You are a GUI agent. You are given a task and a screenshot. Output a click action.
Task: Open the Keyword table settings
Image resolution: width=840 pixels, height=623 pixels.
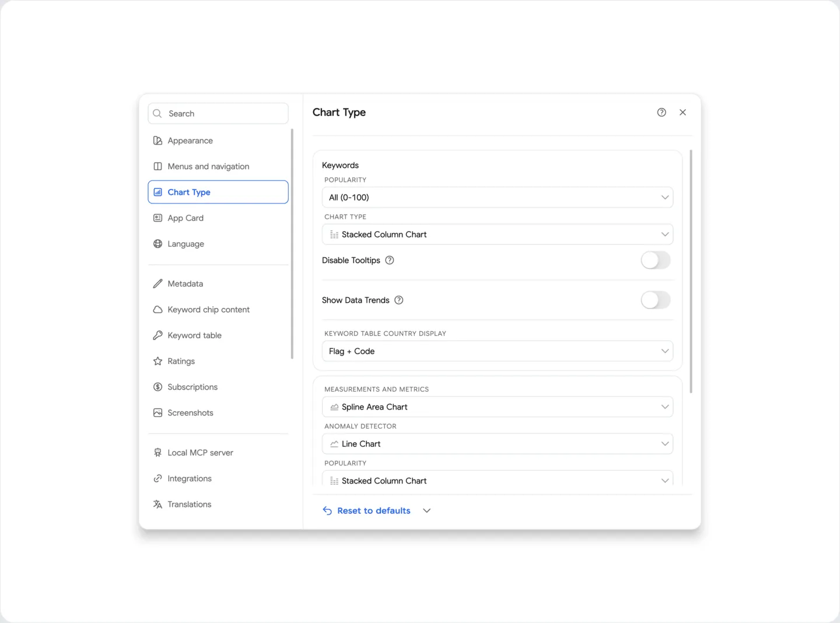pyautogui.click(x=218, y=335)
